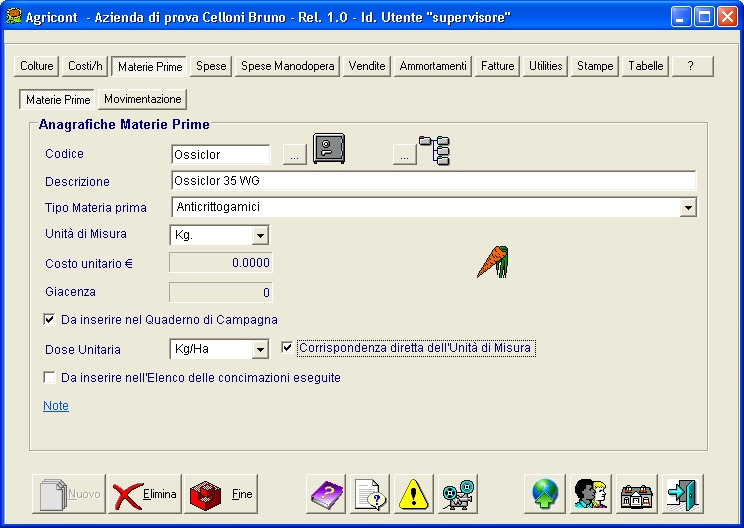Click the purple help book icon

(325, 494)
